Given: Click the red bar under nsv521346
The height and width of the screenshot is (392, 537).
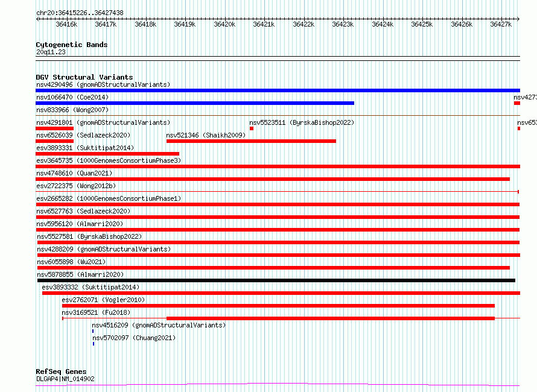Looking at the screenshot, I should 251,141.
